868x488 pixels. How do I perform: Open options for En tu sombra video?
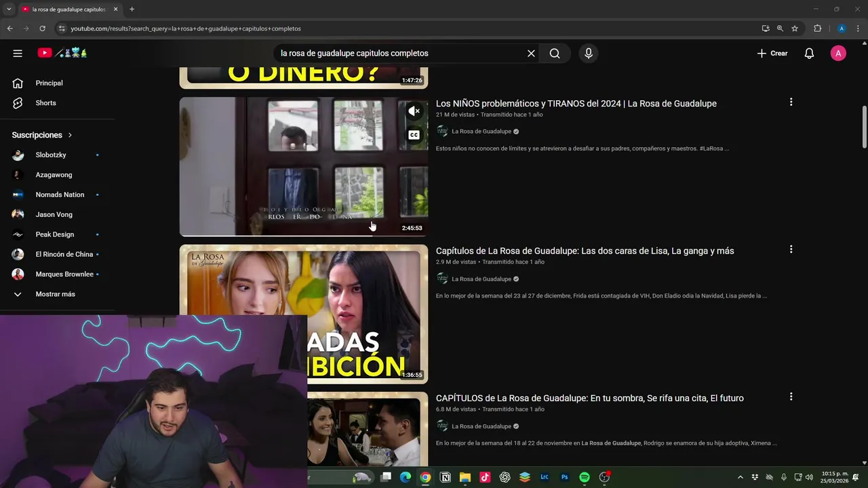[791, 396]
